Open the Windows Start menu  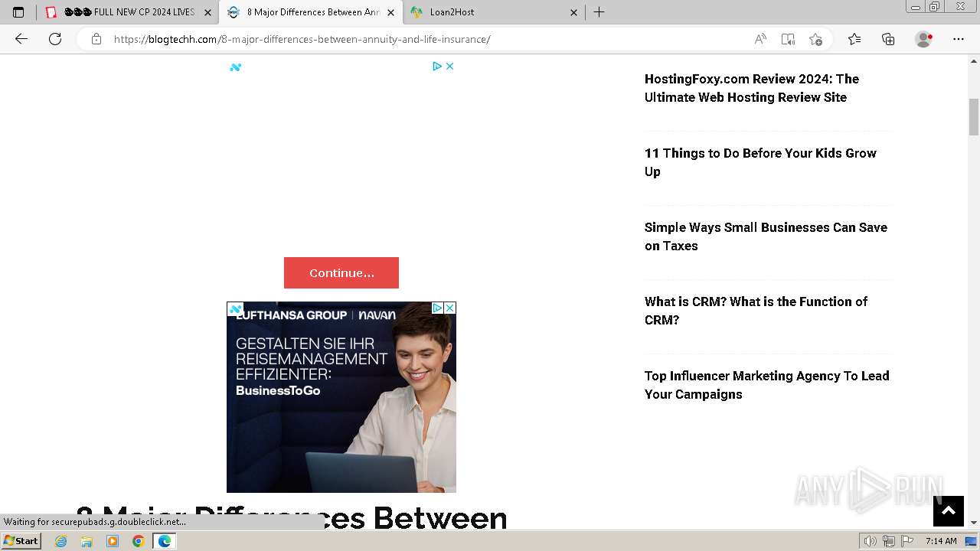pyautogui.click(x=21, y=541)
